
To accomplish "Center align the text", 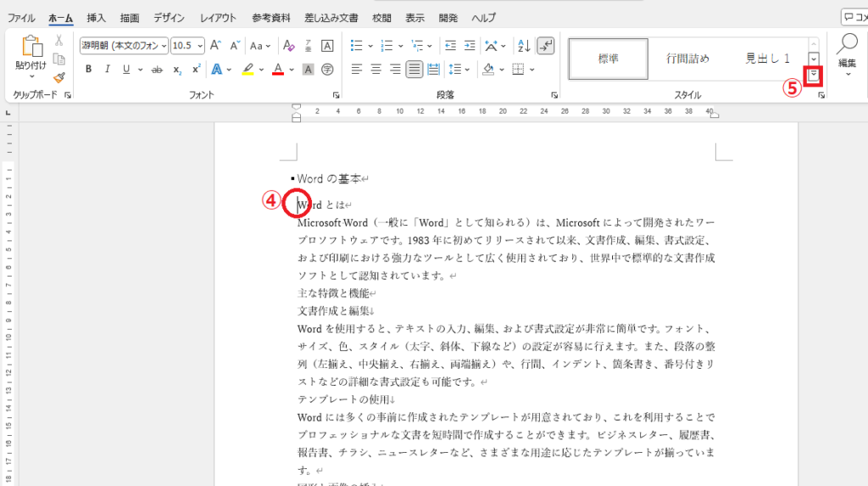I will coord(376,70).
